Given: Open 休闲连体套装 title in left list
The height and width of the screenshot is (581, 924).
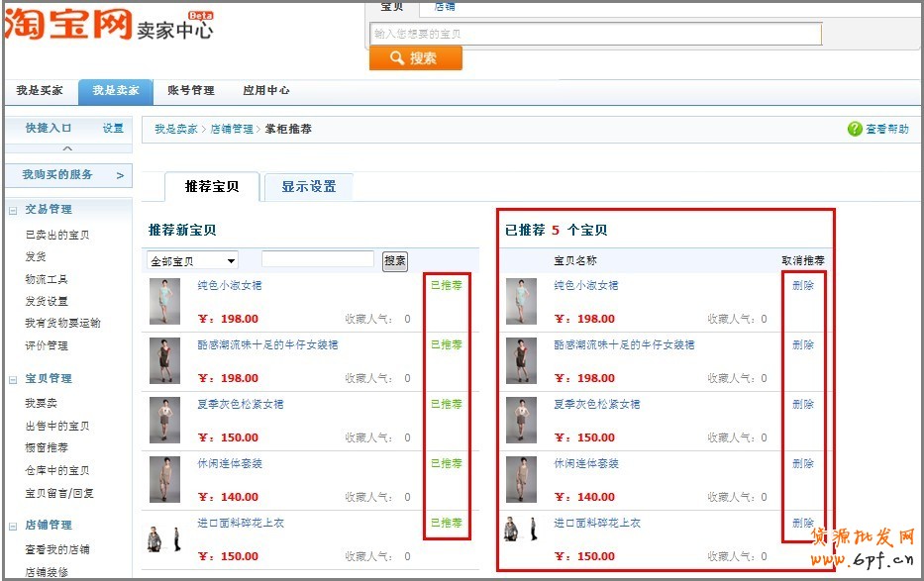Looking at the screenshot, I should (x=229, y=464).
